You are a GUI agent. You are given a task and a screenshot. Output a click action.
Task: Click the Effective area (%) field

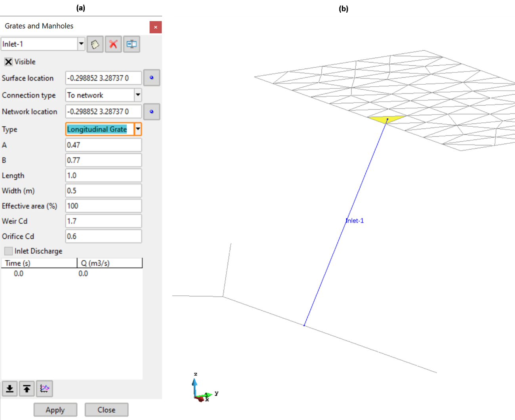[103, 206]
